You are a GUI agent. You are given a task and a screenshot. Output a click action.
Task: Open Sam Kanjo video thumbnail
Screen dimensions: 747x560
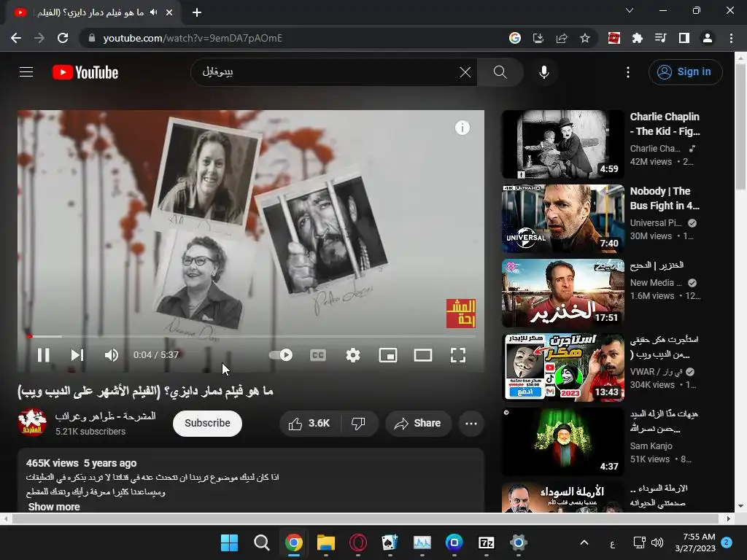[562, 441]
